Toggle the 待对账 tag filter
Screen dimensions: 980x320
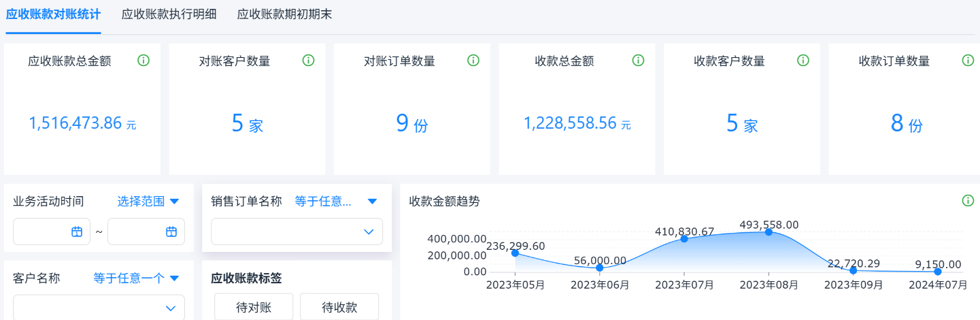(x=254, y=307)
